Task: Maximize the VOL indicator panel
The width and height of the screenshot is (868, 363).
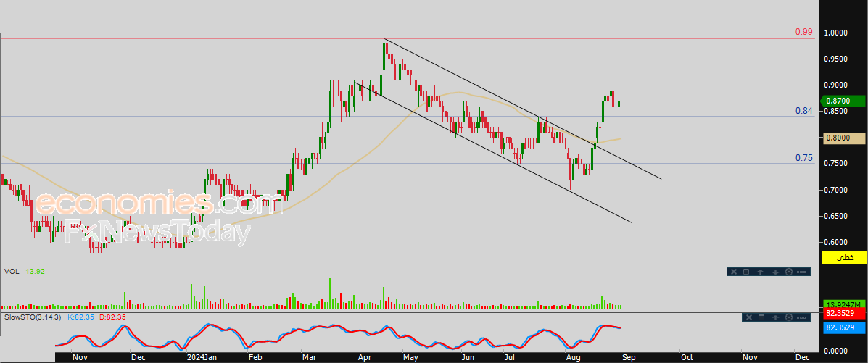Action: click(747, 272)
